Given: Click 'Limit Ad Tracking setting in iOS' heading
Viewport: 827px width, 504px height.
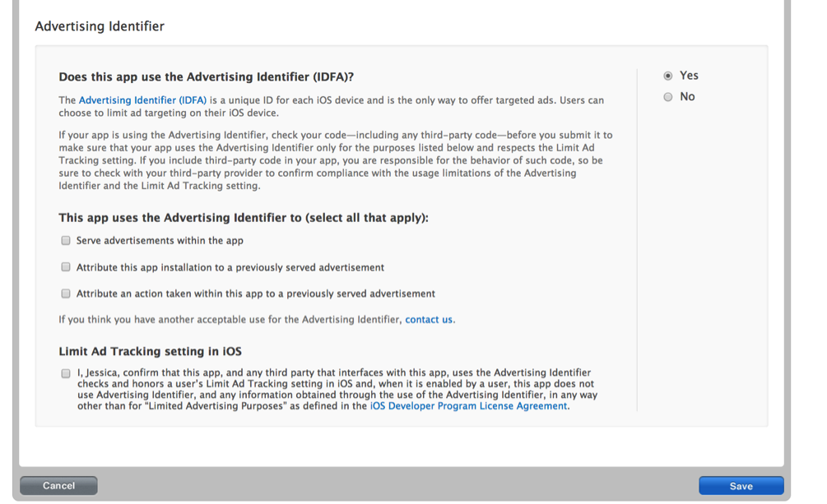Looking at the screenshot, I should (x=150, y=351).
